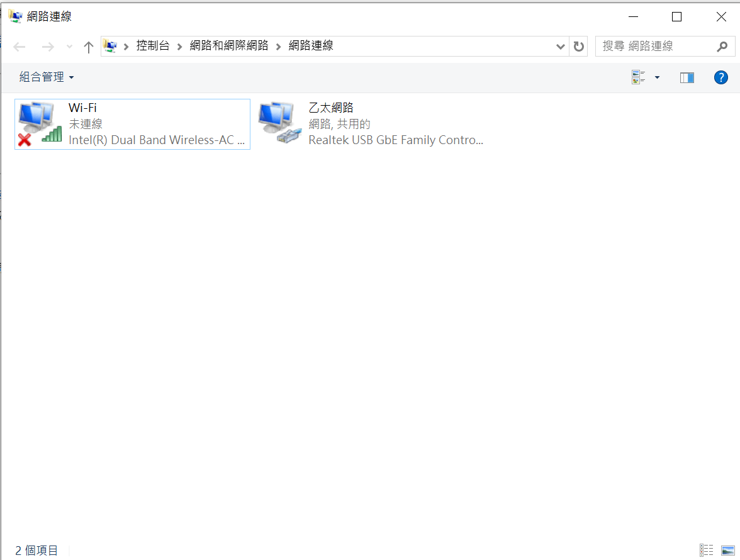Expand the address bar history dropdown
This screenshot has width=740, height=560.
(x=560, y=46)
